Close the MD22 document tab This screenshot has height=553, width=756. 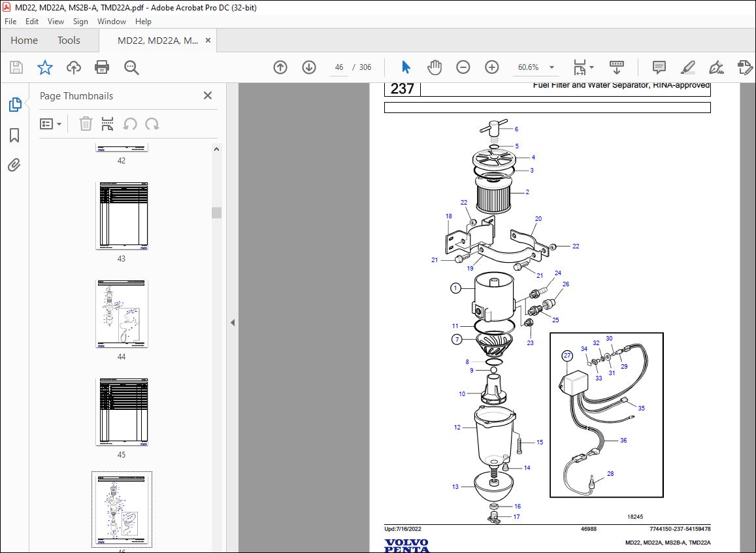click(x=208, y=41)
